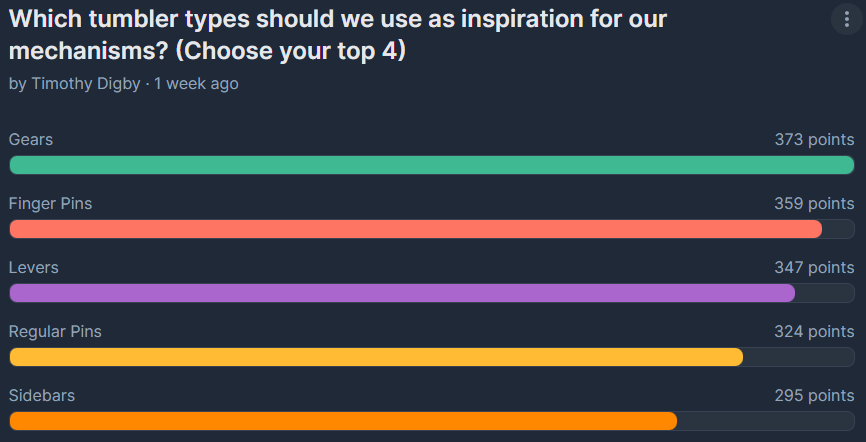
Task: Select the Sidebars option label
Action: pos(42,396)
